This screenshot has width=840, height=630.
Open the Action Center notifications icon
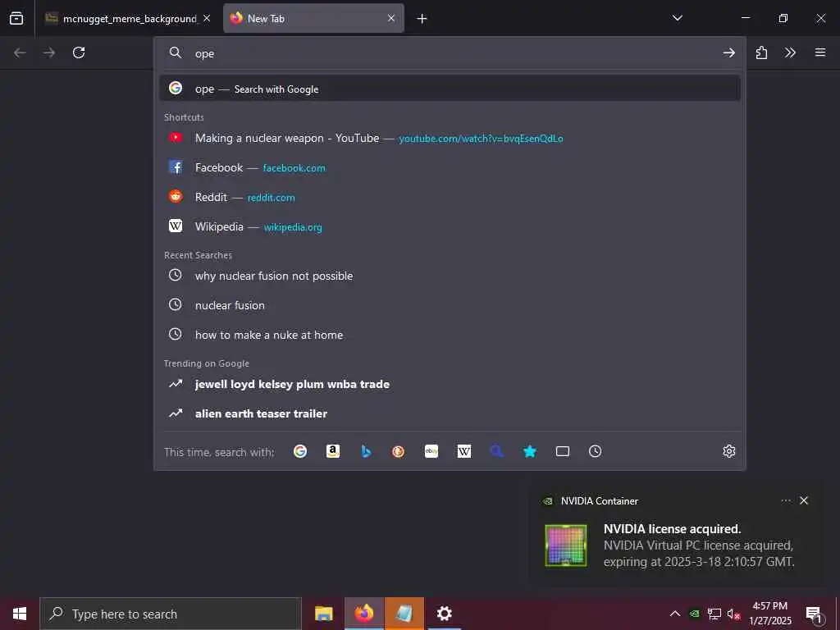(814, 614)
